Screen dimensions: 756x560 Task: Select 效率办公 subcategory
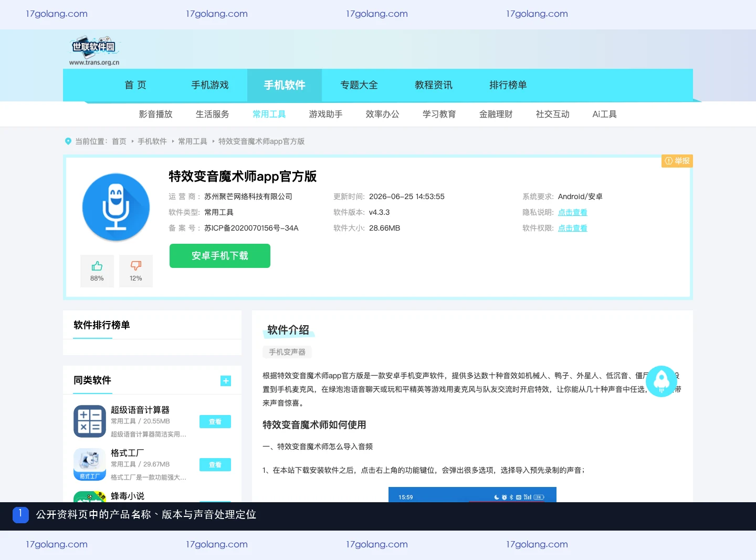(383, 114)
